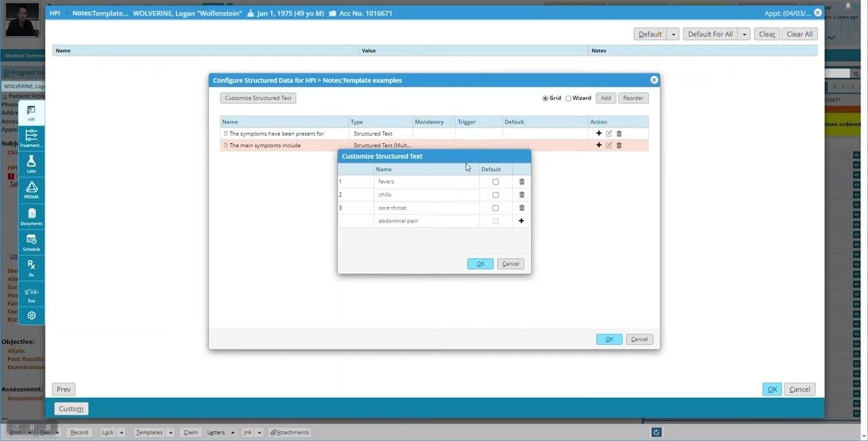Click the Customize Structured Text button
Image resolution: width=868 pixels, height=441 pixels.
pos(258,98)
